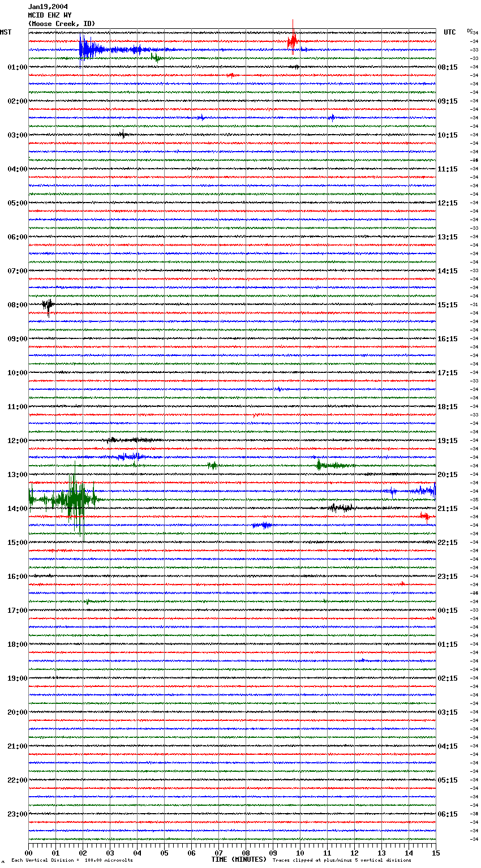
Task: Click the 10:00 MST row label
Action: click(18, 373)
